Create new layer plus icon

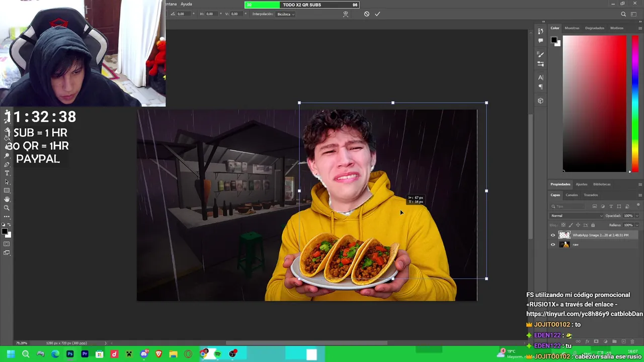623,341
